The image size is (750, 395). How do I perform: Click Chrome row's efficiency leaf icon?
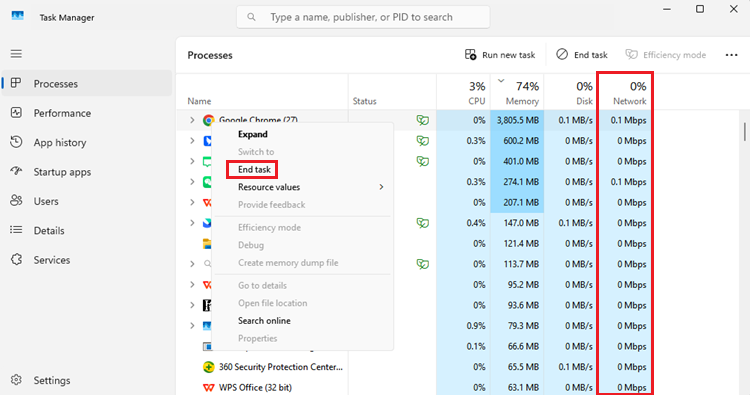click(x=422, y=120)
